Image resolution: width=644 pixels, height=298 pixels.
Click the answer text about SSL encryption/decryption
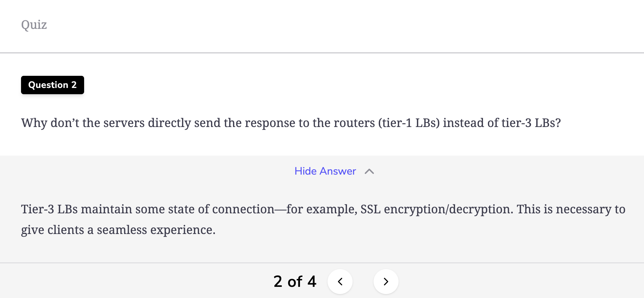[323, 219]
